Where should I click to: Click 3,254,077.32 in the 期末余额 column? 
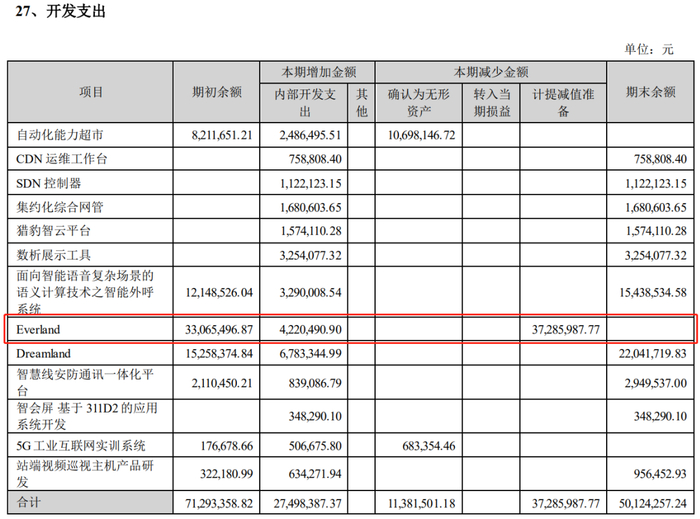click(656, 255)
